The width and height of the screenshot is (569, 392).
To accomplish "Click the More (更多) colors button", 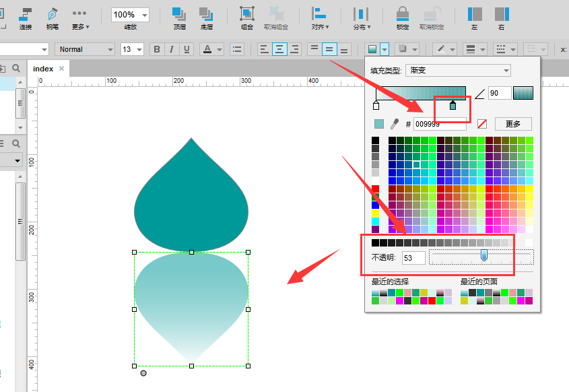I will (513, 124).
